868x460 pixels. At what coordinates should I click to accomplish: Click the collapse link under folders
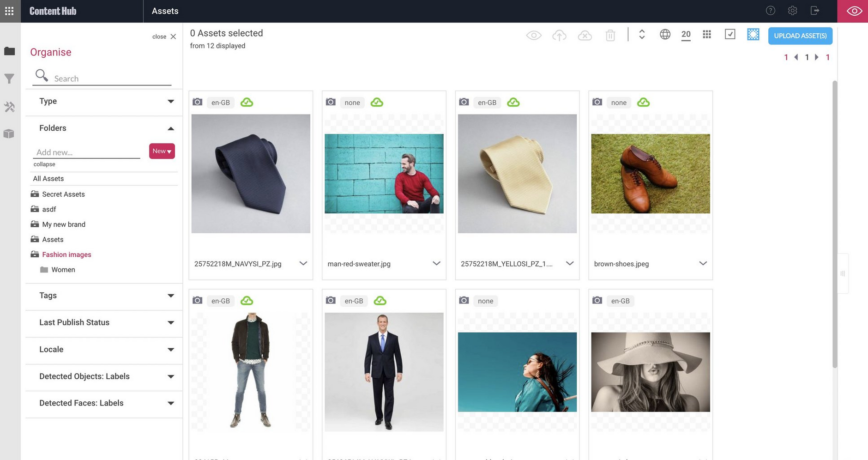click(x=44, y=164)
